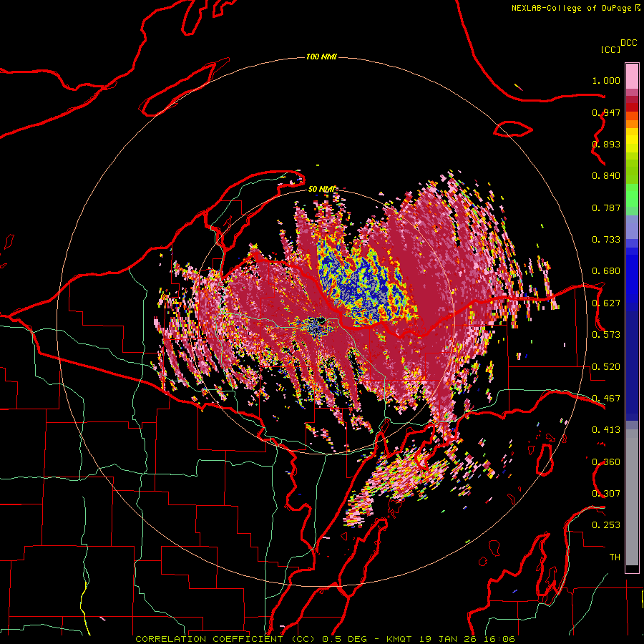Click the 0.520 scale value

[606, 367]
